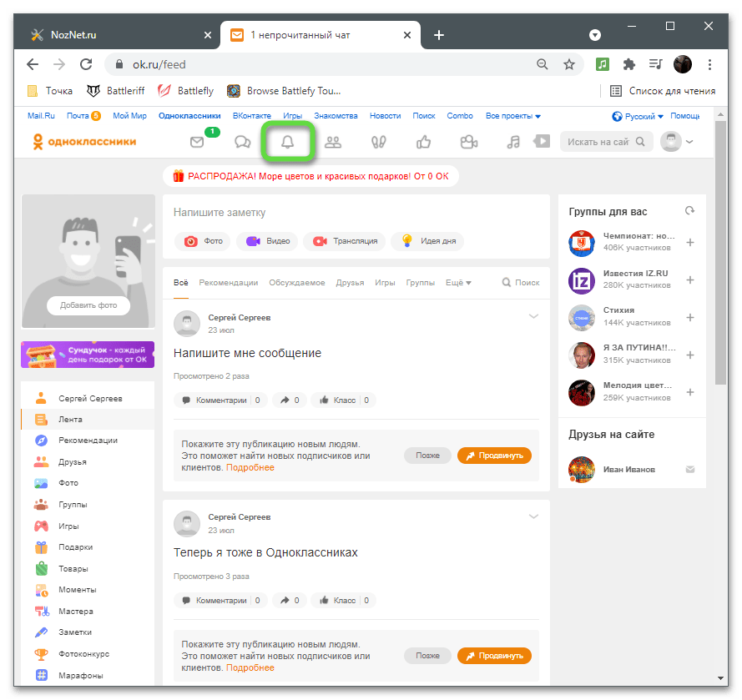Click the video play icon in top bar
Screen dimensions: 742x700
tap(542, 141)
